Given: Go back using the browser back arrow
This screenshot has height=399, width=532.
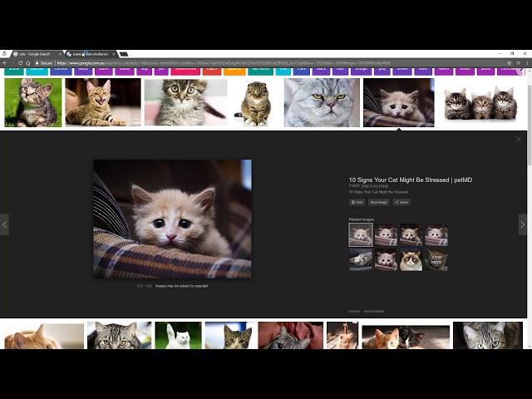Looking at the screenshot, I should 5,63.
